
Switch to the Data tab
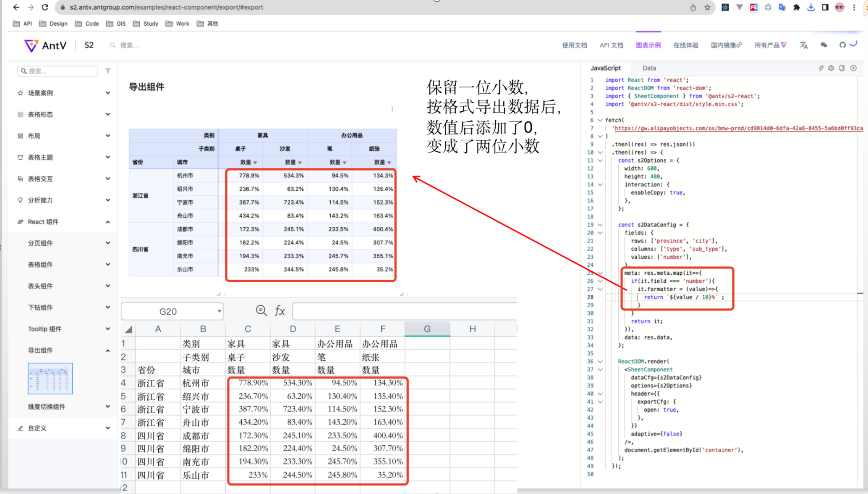click(x=649, y=68)
